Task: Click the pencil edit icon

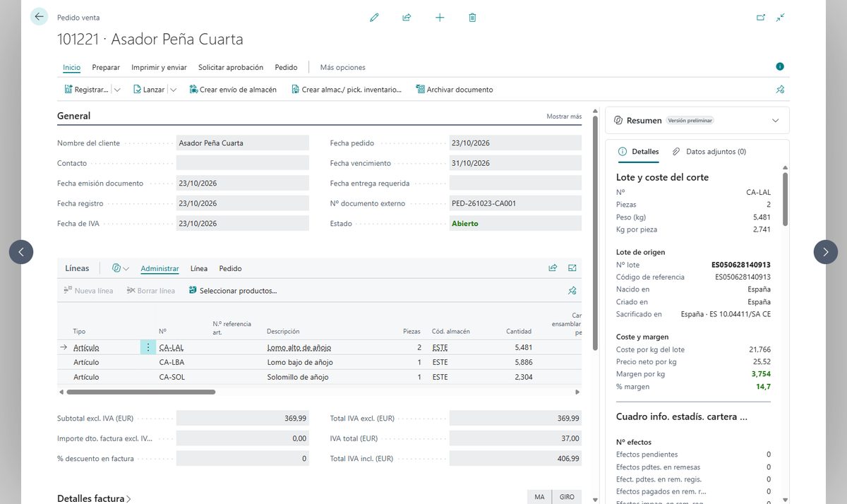Action: [374, 17]
